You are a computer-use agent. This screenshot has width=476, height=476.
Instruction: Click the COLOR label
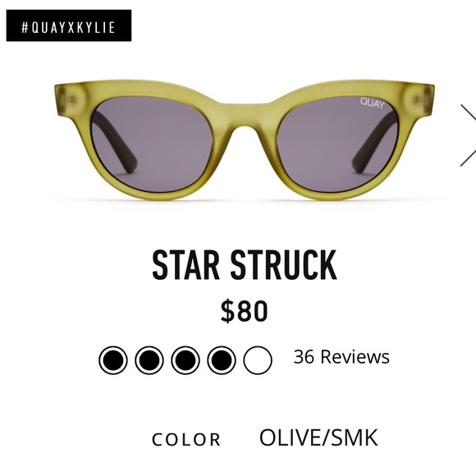click(x=186, y=440)
